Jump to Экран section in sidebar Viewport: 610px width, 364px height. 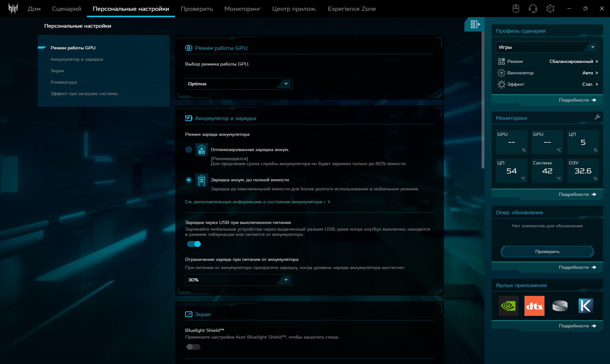[57, 71]
